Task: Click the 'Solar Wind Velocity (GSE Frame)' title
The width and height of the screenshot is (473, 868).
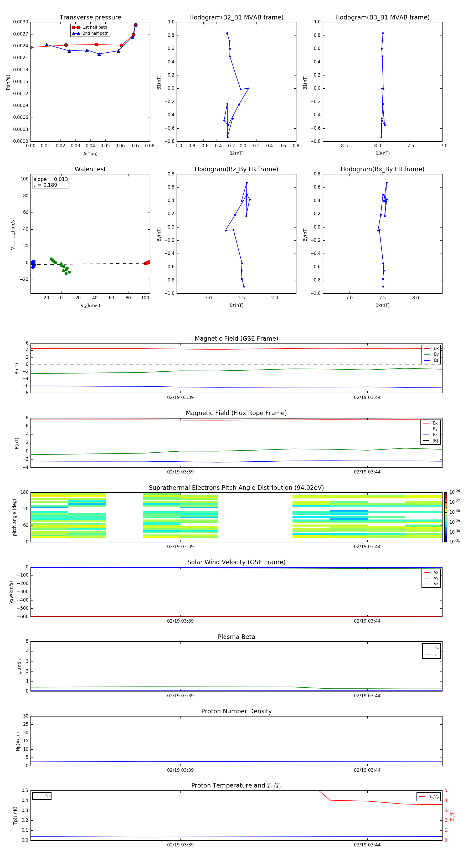Action: 236,562
